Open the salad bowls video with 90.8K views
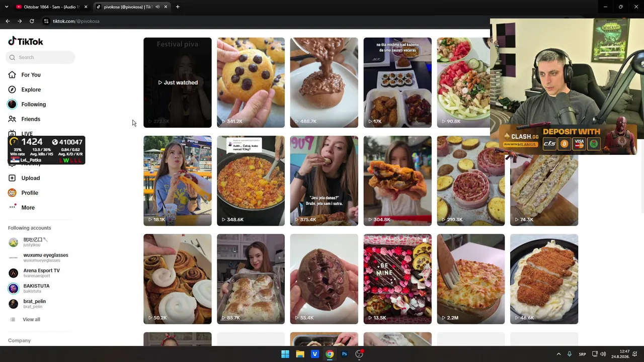The image size is (644, 362). pos(463,82)
